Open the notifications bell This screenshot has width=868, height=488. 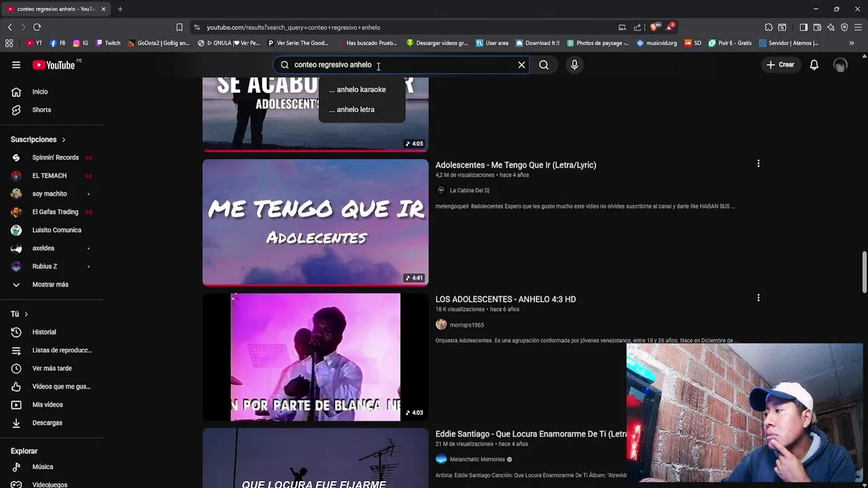tap(814, 64)
